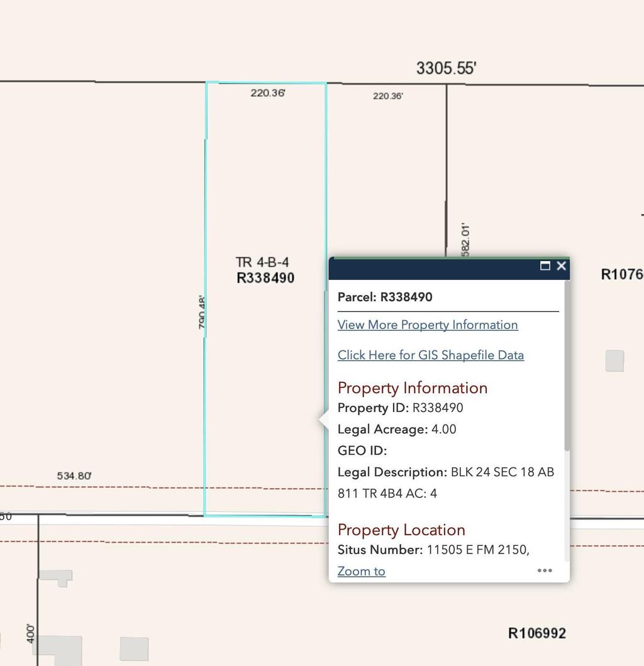Viewport: 644px width, 666px height.
Task: Click the small building footprint right of popup
Action: coord(614,361)
